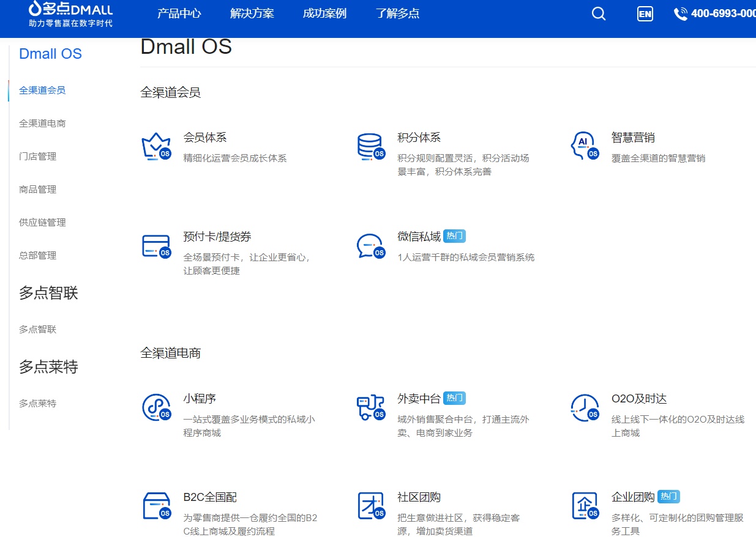Click the 社区团购 icon
The width and height of the screenshot is (756, 537).
370,506
